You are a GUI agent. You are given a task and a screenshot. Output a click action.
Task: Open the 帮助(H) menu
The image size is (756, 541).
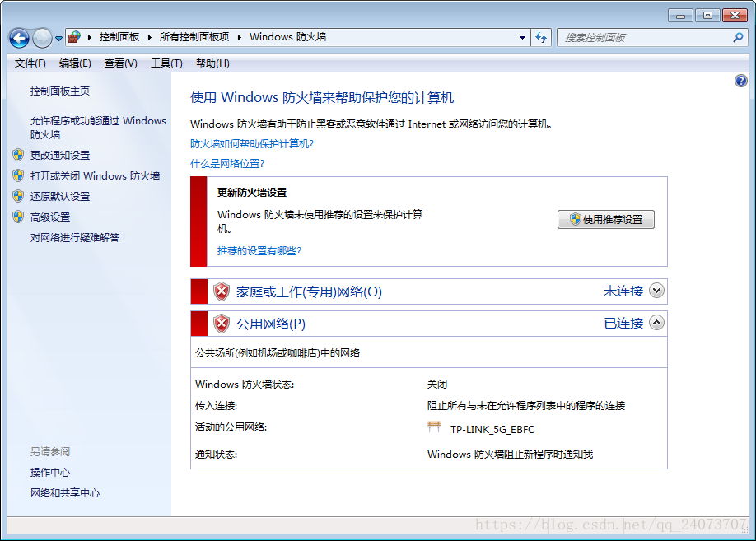pos(212,63)
